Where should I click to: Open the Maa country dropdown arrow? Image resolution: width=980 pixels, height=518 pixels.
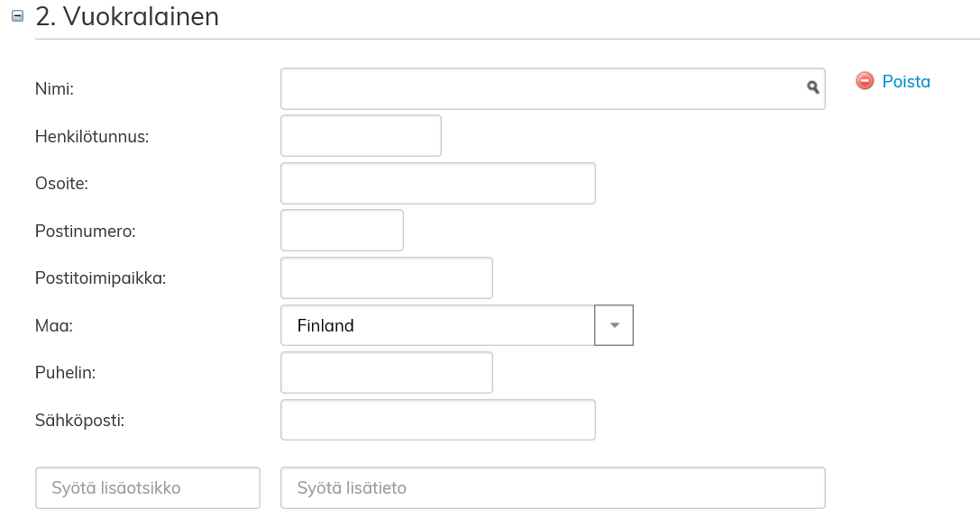click(x=614, y=325)
